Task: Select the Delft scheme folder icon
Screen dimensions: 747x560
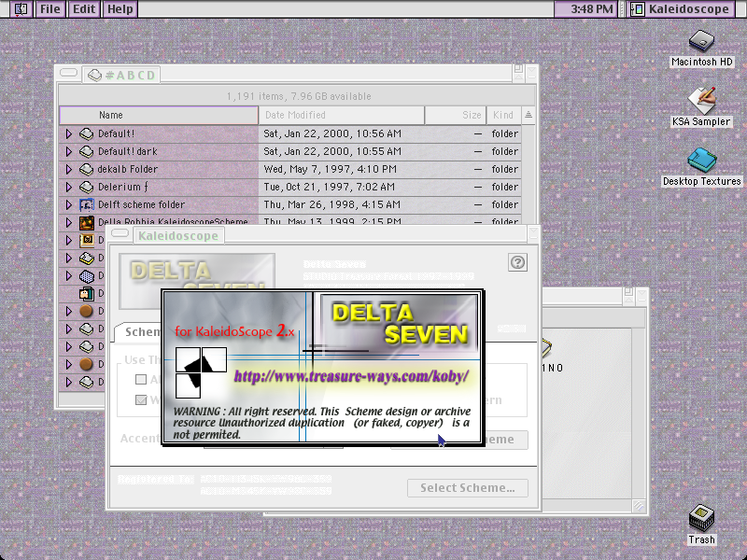Action: tap(86, 204)
